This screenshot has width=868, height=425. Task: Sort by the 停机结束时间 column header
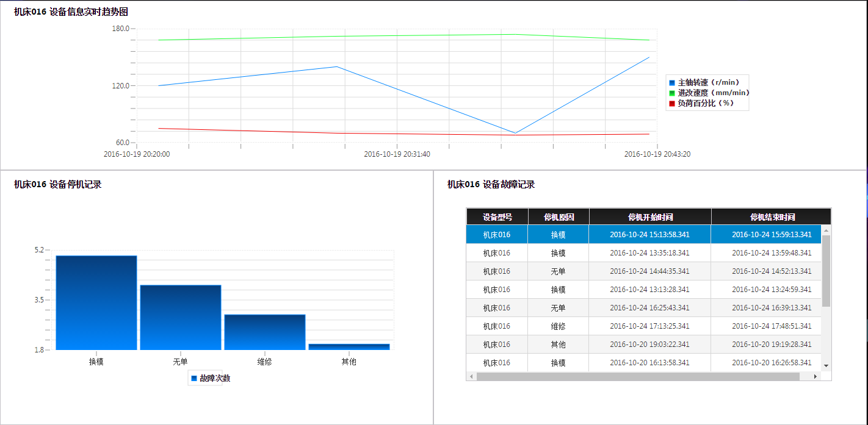click(771, 217)
